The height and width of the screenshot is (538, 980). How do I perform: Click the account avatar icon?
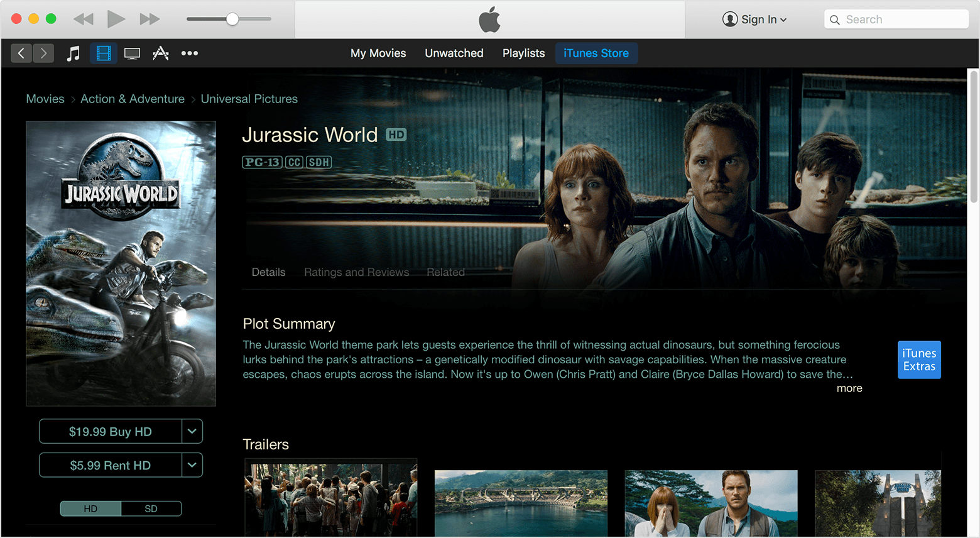730,19
